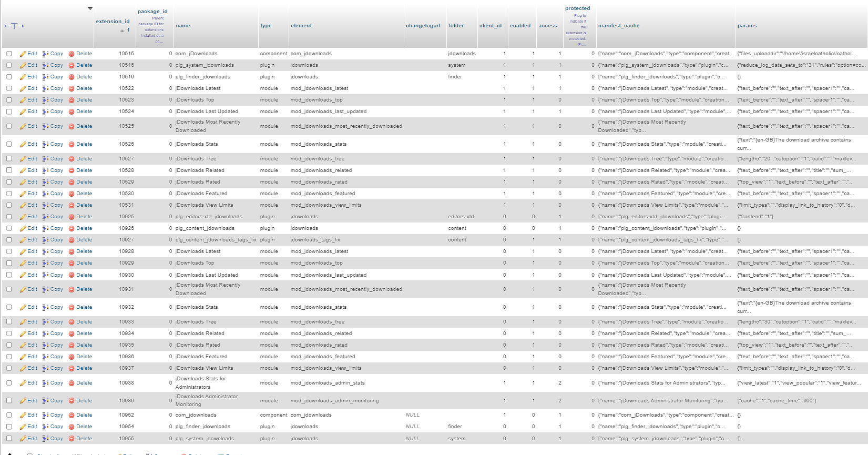Click the Delete icon for row 10527
868x455 pixels.
pos(72,159)
